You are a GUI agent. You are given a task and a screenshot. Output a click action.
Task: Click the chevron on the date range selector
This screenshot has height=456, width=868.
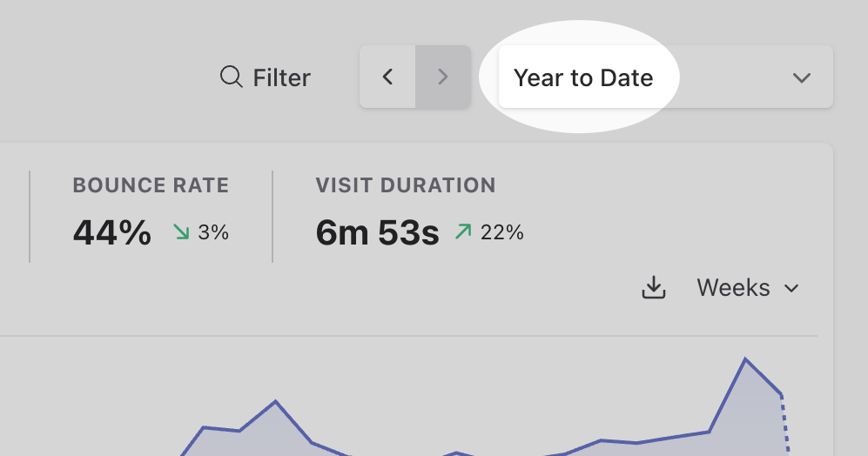(x=802, y=78)
